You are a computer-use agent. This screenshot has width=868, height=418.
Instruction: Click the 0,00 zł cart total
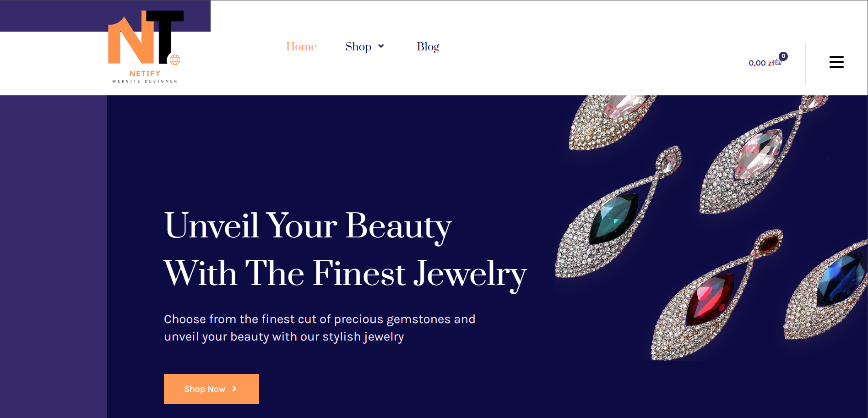760,63
